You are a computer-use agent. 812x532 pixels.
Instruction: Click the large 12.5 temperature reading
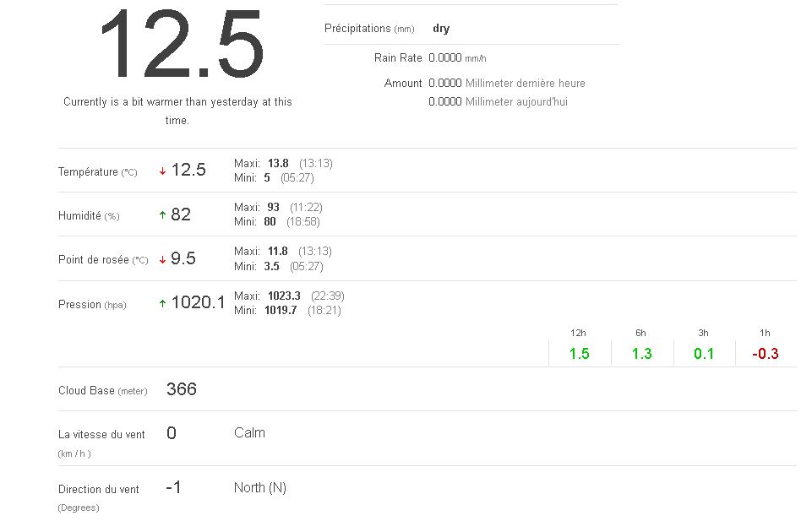[181, 46]
